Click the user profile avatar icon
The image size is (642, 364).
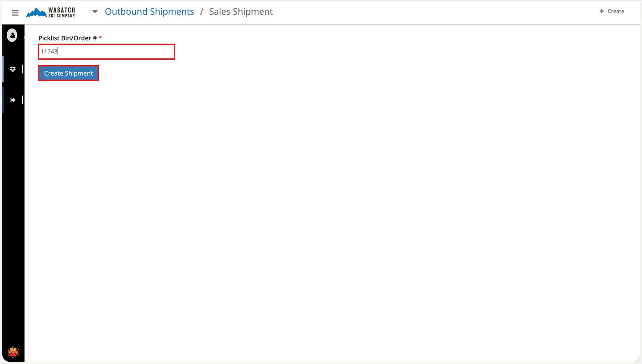[x=12, y=35]
